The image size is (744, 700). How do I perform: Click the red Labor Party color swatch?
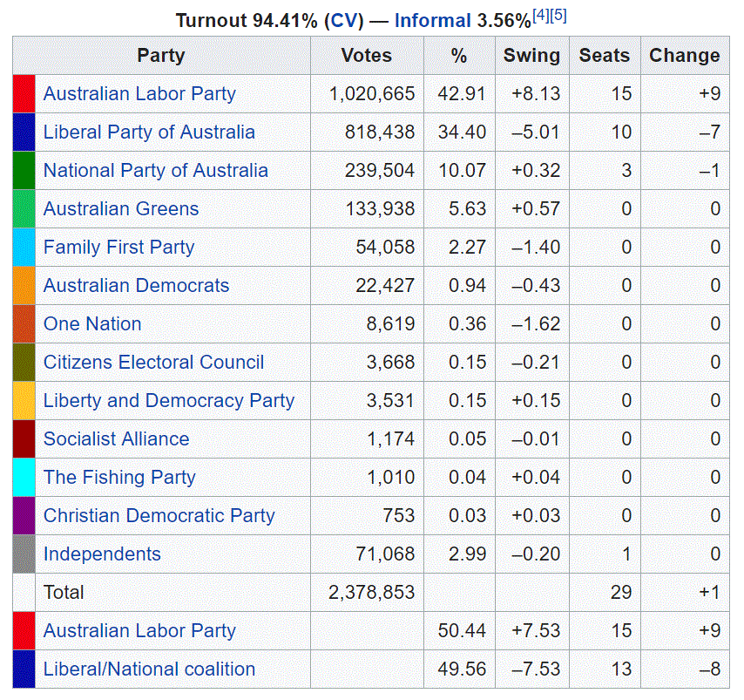tap(24, 94)
